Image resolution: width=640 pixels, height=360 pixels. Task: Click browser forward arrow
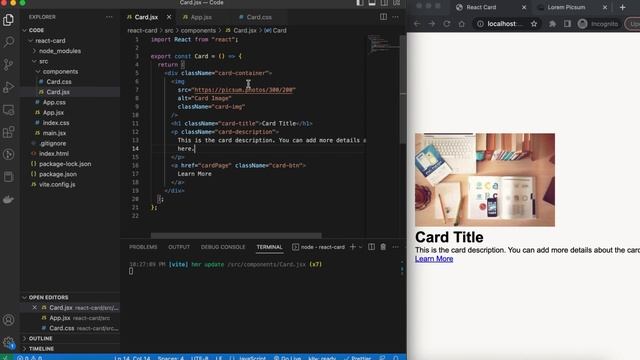431,24
